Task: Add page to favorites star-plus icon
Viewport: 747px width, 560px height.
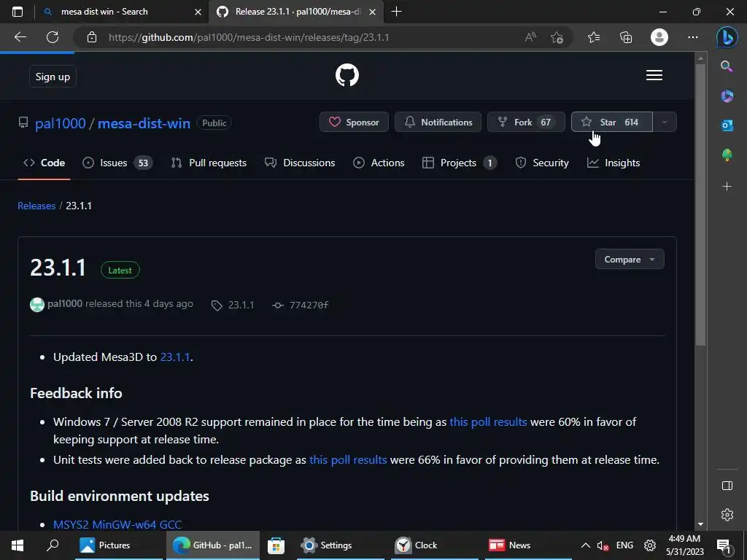Action: pos(557,37)
